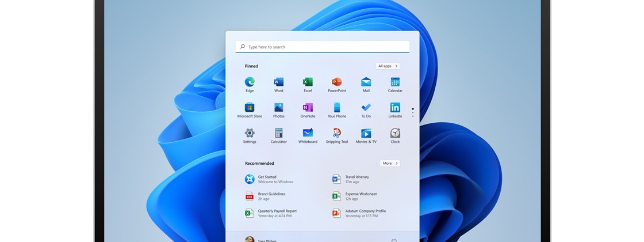Viewport: 644px width, 242px height.
Task: Click the search magnifier icon
Action: point(243,47)
